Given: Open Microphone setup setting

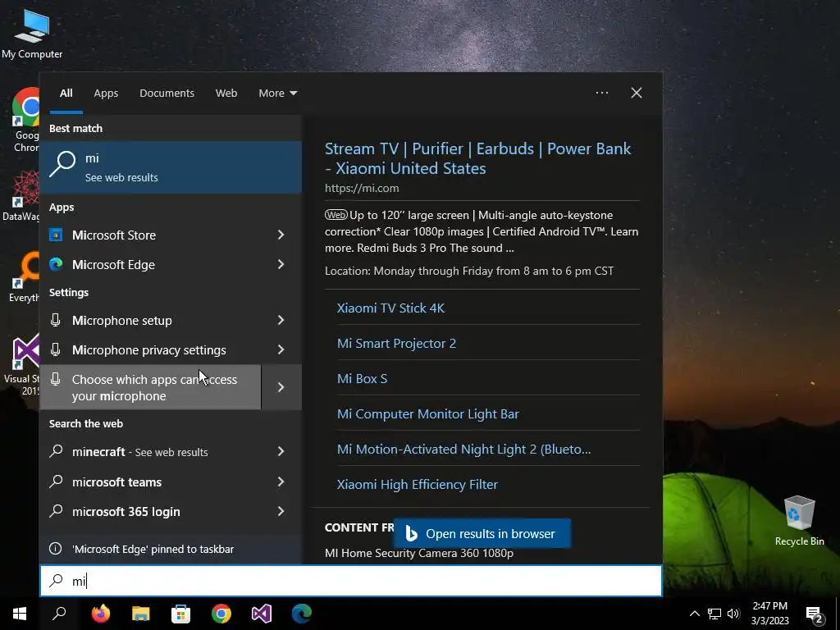Looking at the screenshot, I should (150, 320).
